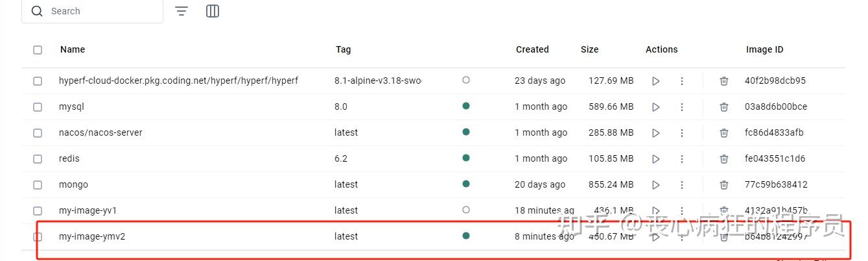
Task: Check the mysql row checkbox
Action: [38, 107]
